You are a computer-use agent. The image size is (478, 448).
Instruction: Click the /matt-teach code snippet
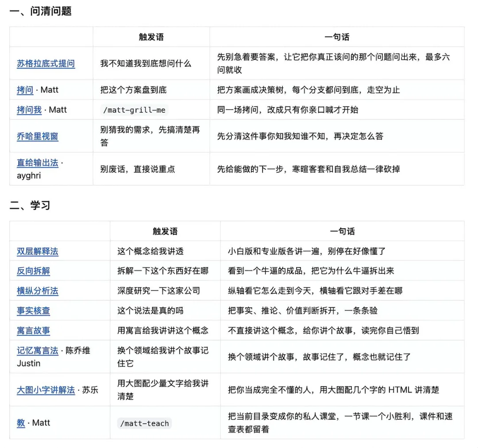point(144,423)
